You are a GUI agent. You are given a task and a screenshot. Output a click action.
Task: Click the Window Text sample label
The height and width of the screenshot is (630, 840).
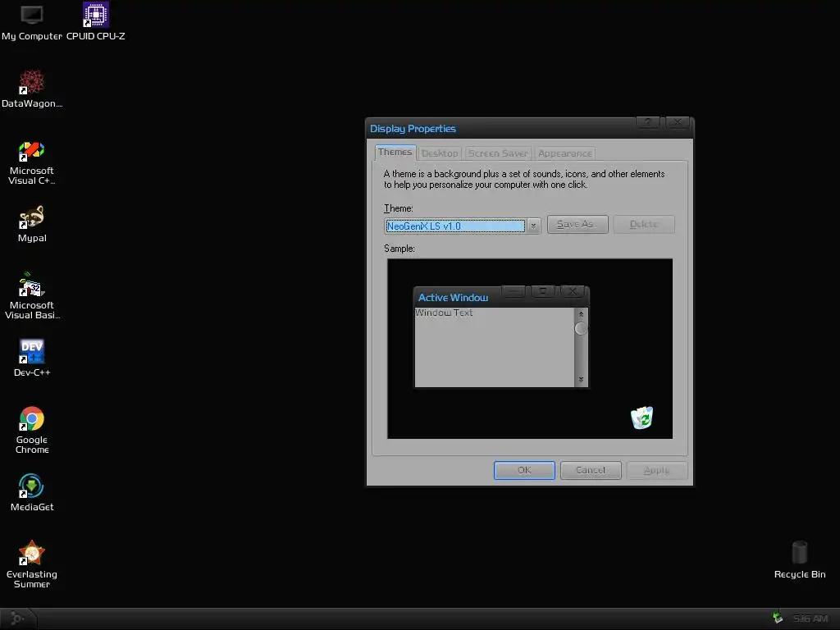click(x=444, y=313)
